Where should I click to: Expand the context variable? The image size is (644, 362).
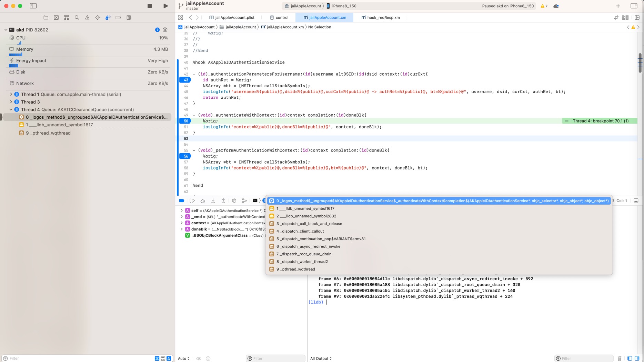tap(182, 223)
